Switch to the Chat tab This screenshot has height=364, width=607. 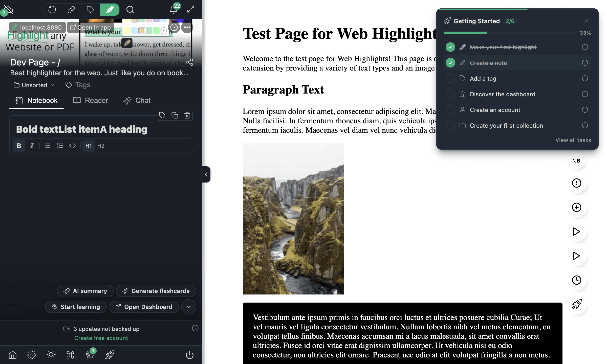click(x=137, y=100)
